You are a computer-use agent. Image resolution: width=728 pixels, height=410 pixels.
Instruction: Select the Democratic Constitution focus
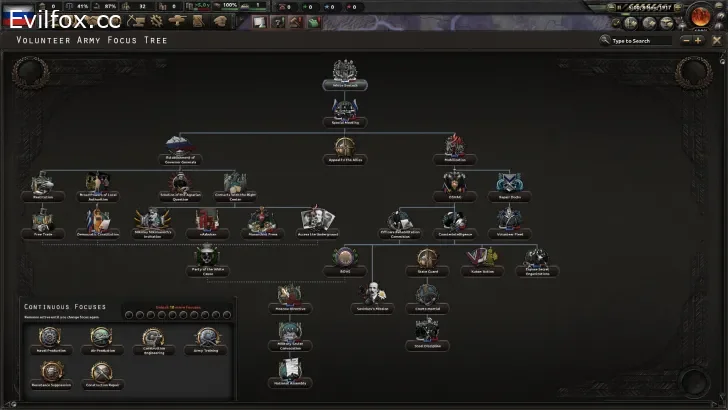[97, 220]
